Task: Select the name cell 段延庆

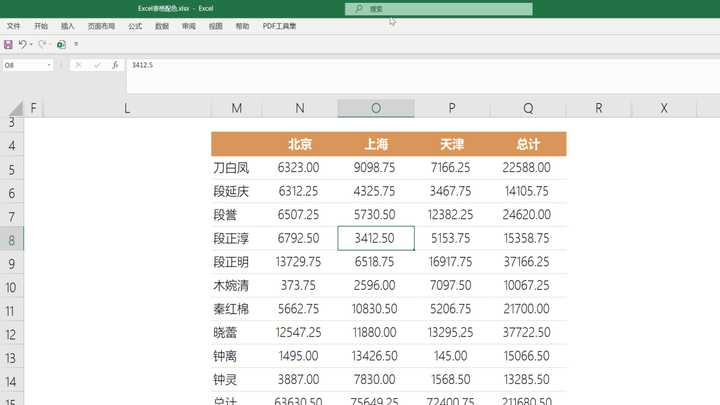Action: [x=236, y=191]
